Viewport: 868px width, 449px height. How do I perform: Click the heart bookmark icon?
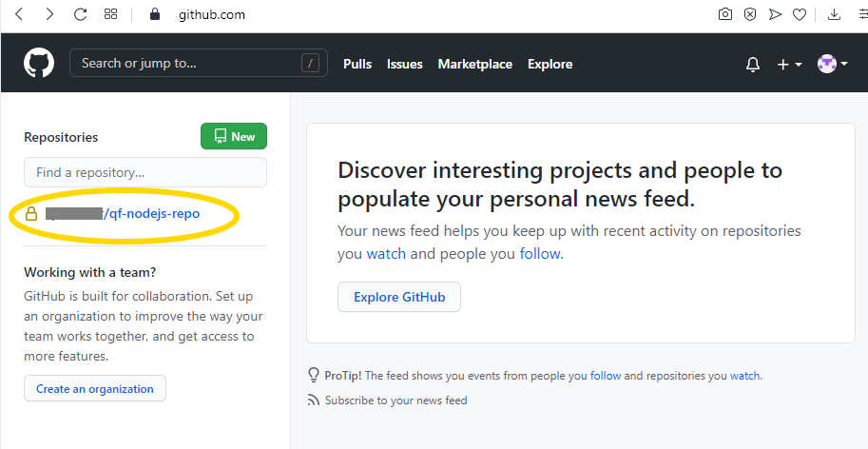[800, 14]
